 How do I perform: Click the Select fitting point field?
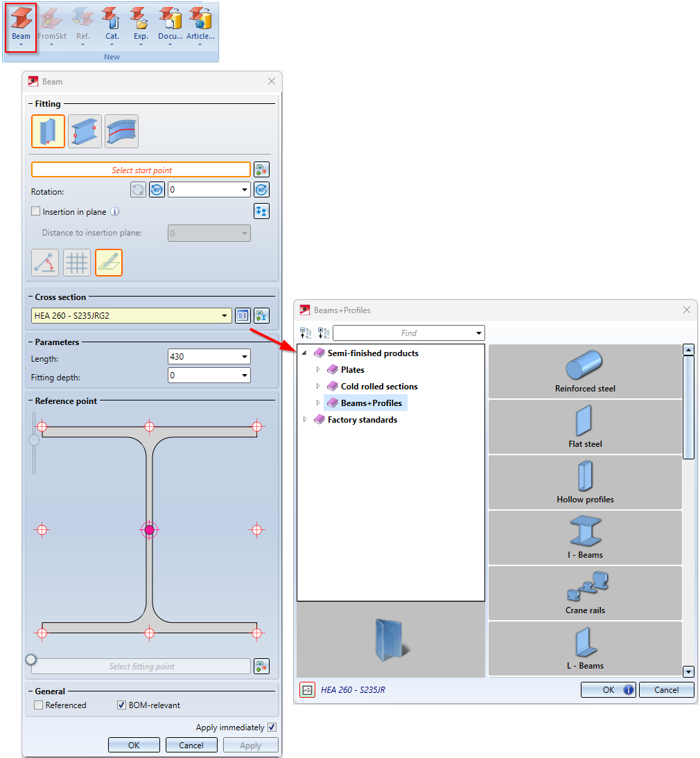141,666
